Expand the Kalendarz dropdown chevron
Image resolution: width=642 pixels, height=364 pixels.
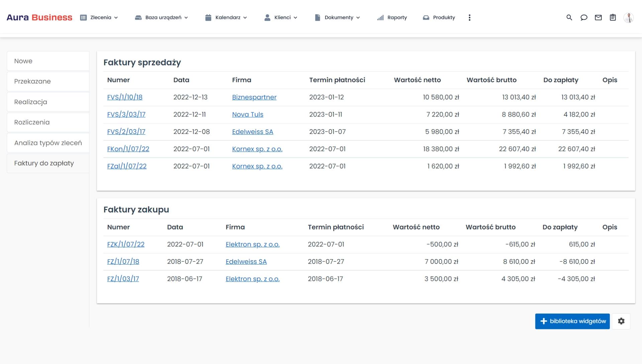(x=245, y=18)
